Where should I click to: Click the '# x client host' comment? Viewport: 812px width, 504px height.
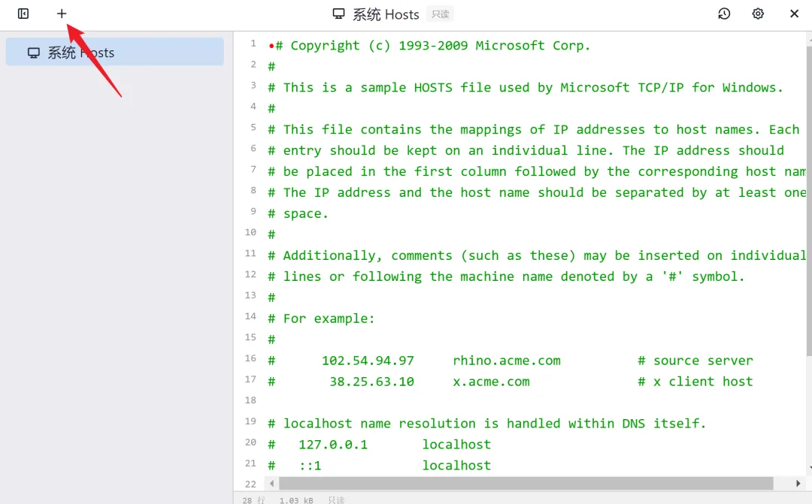(695, 382)
